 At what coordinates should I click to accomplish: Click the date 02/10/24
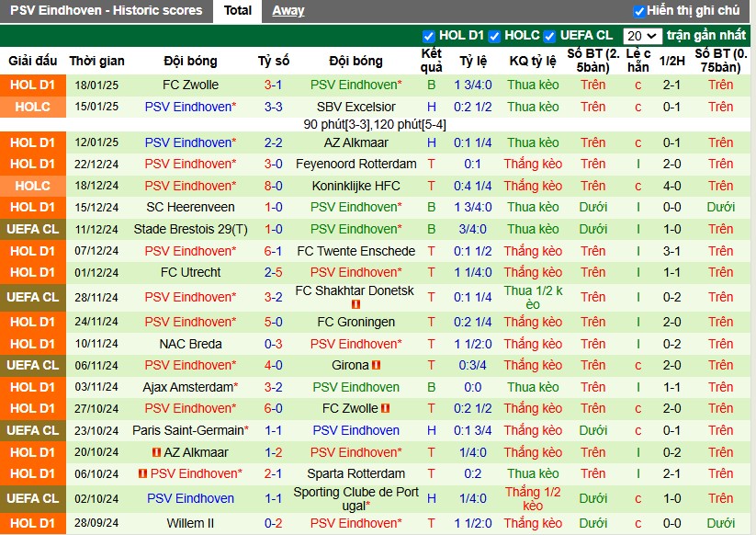coord(96,498)
